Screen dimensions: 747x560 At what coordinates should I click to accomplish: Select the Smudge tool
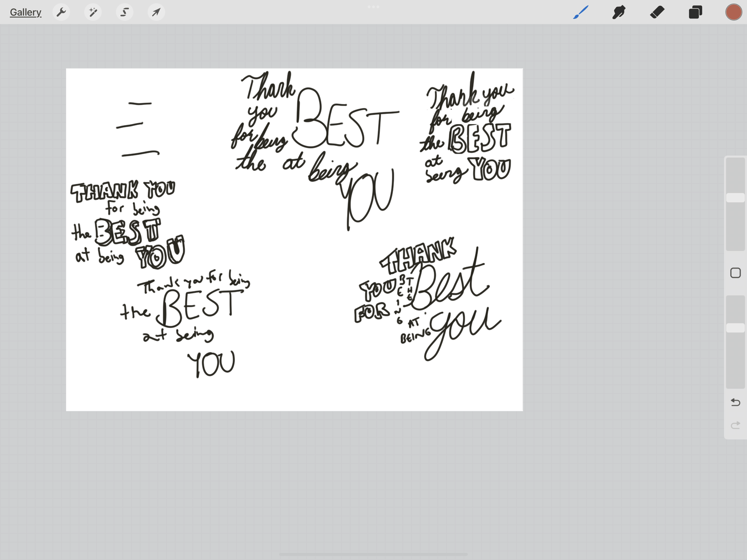(619, 12)
